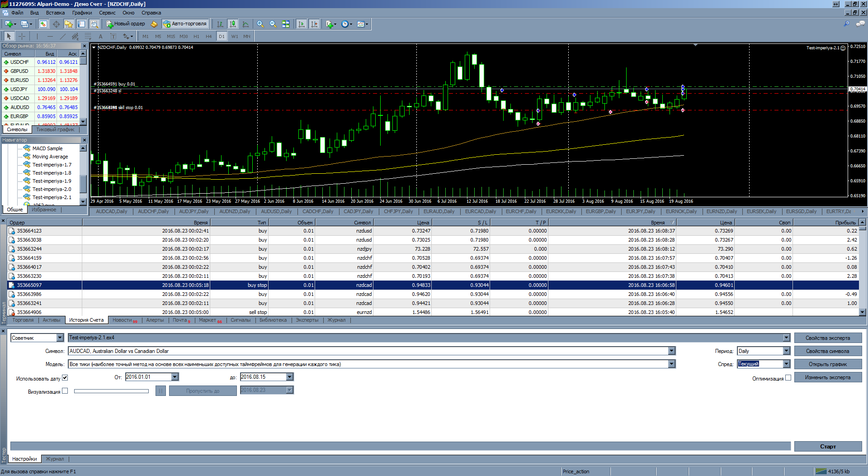The width and height of the screenshot is (868, 476).
Task: Open the Советник type dropdown
Action: (60, 338)
